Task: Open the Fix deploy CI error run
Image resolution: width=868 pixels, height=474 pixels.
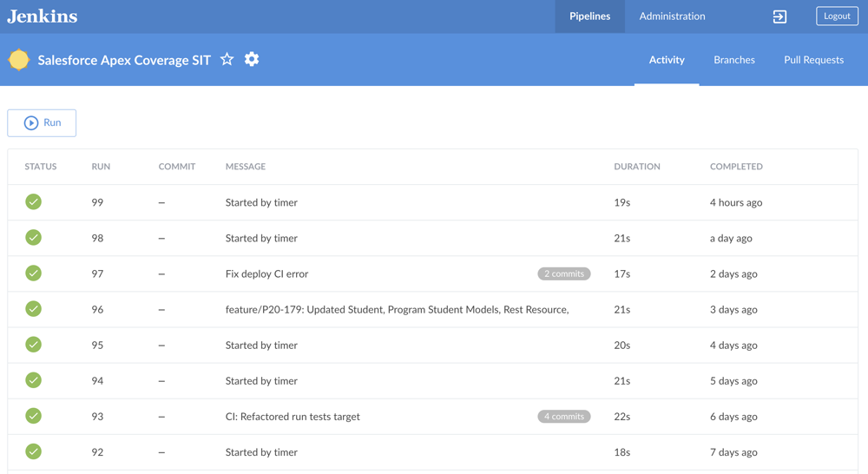Action: coord(266,273)
